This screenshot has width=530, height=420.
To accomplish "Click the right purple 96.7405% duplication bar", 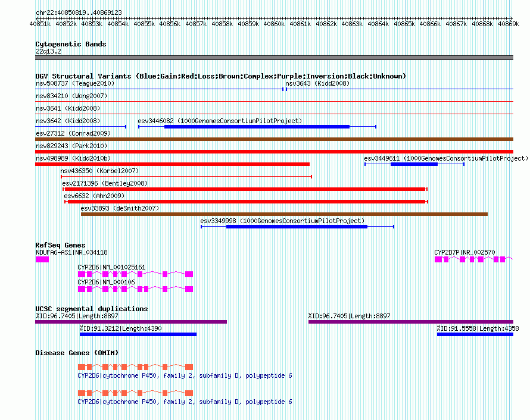I will coord(411,322).
